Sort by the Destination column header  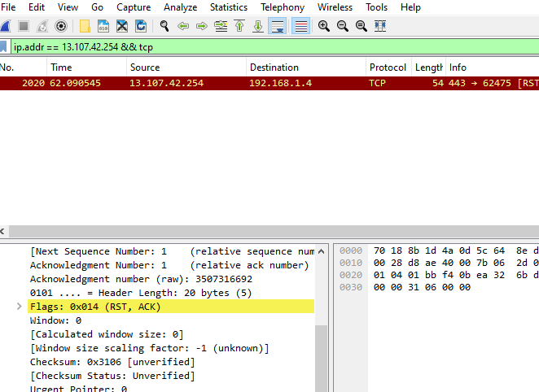306,68
